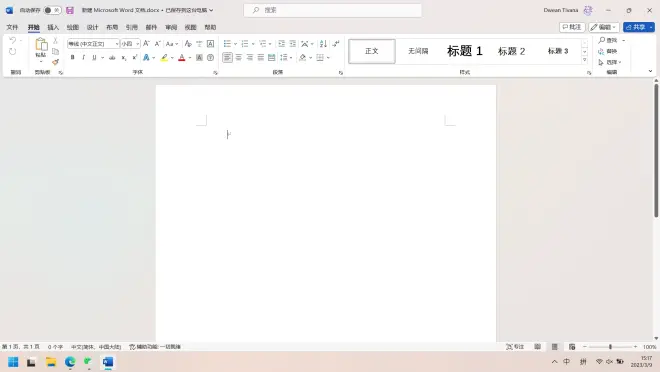Click the Redo/Repeat icon
Image resolution: width=660 pixels, height=372 pixels.
coord(12,51)
